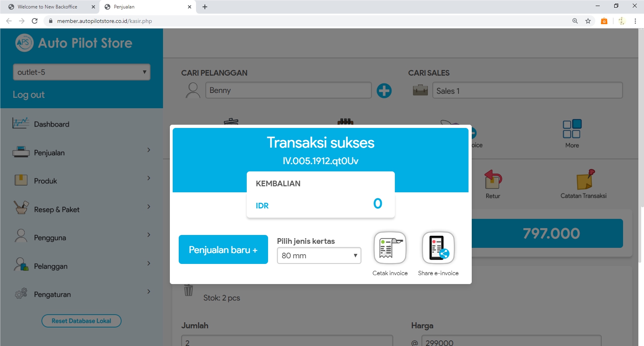This screenshot has width=644, height=346.
Task: Expand the Penjualan sidebar menu
Action: [81, 152]
